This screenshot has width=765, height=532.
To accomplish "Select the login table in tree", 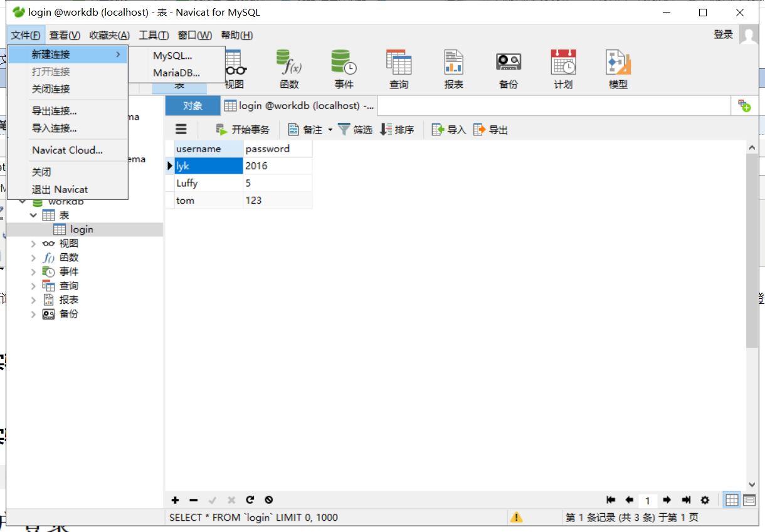I will click(x=82, y=229).
